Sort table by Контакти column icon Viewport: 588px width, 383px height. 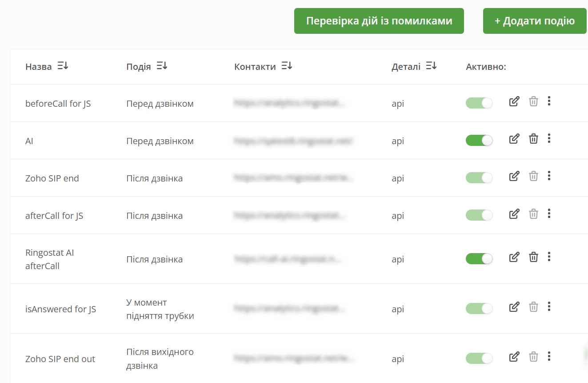pyautogui.click(x=287, y=66)
